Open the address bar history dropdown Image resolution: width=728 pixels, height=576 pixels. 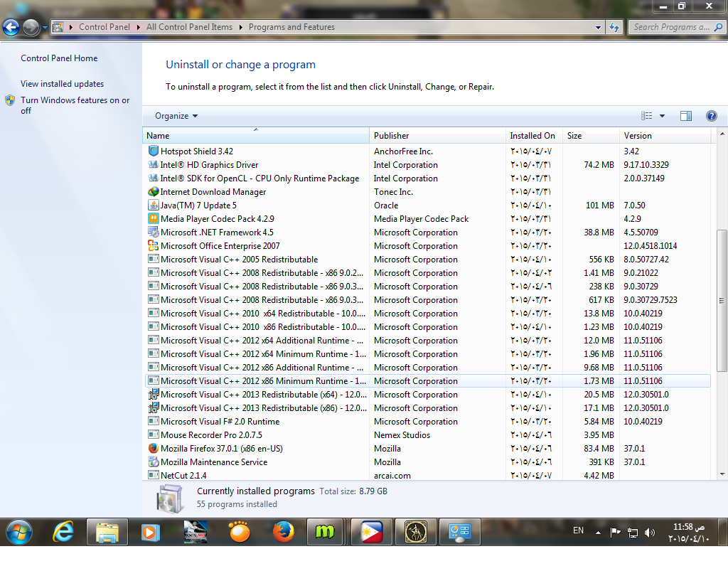tap(598, 28)
